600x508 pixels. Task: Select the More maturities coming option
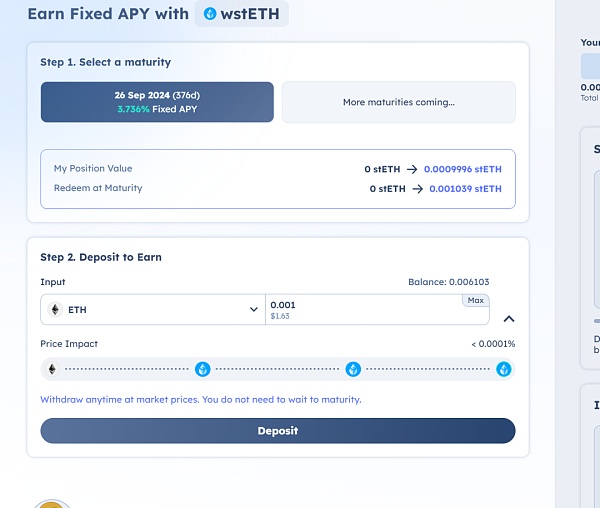pos(398,102)
